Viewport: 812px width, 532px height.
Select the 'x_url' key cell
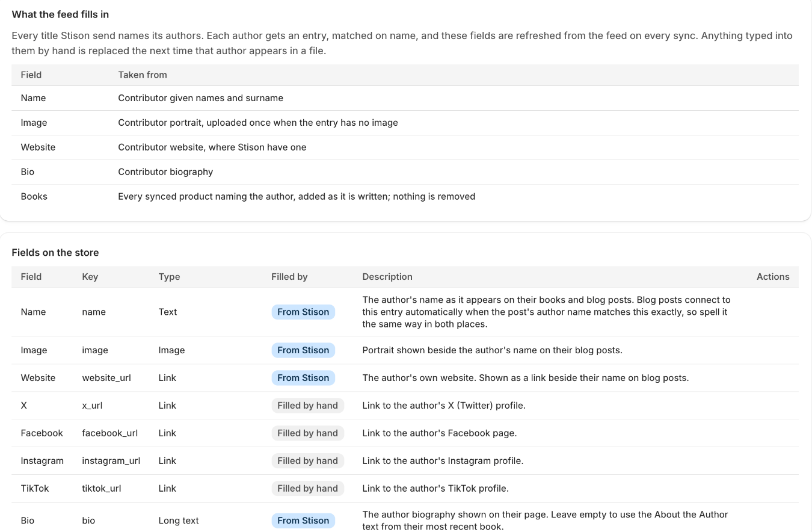tap(92, 406)
